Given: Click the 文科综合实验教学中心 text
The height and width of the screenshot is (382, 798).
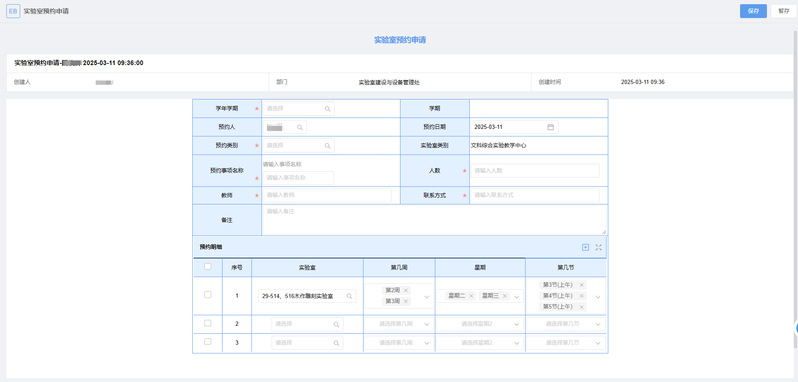Looking at the screenshot, I should tap(499, 145).
